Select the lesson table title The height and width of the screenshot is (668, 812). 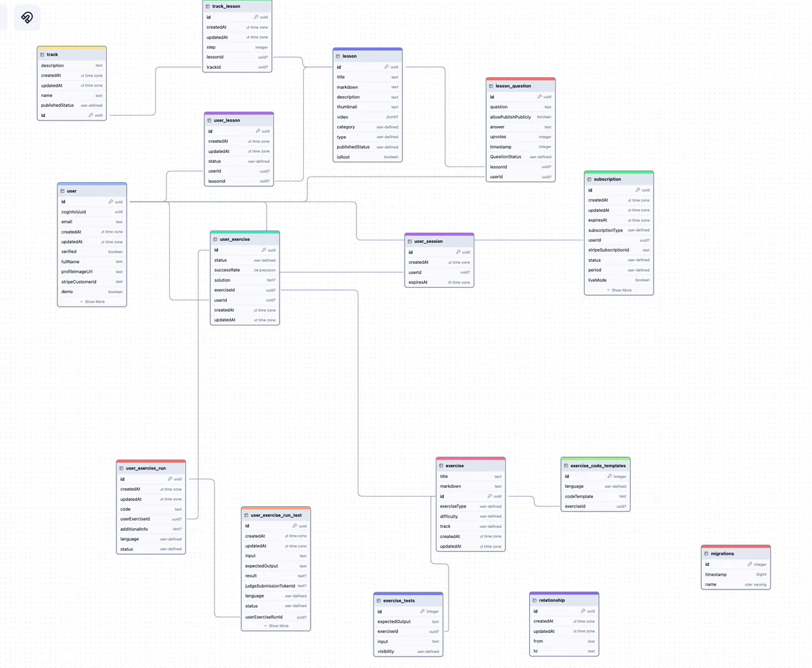point(350,56)
